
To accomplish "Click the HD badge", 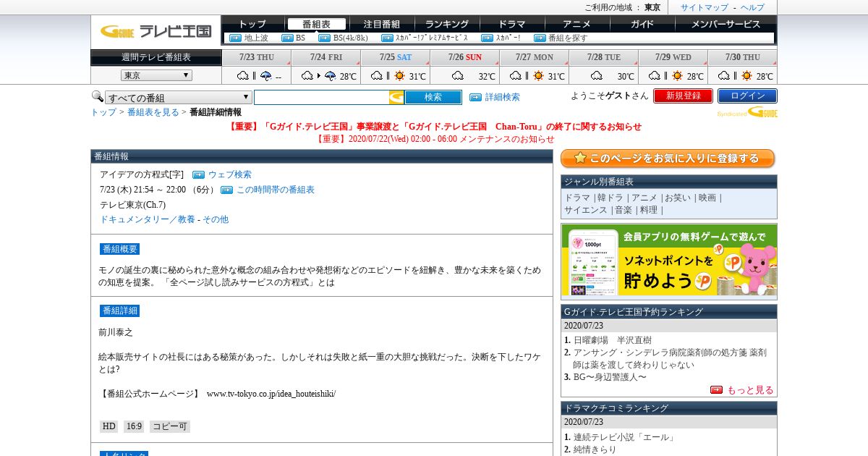I will pyautogui.click(x=109, y=427).
